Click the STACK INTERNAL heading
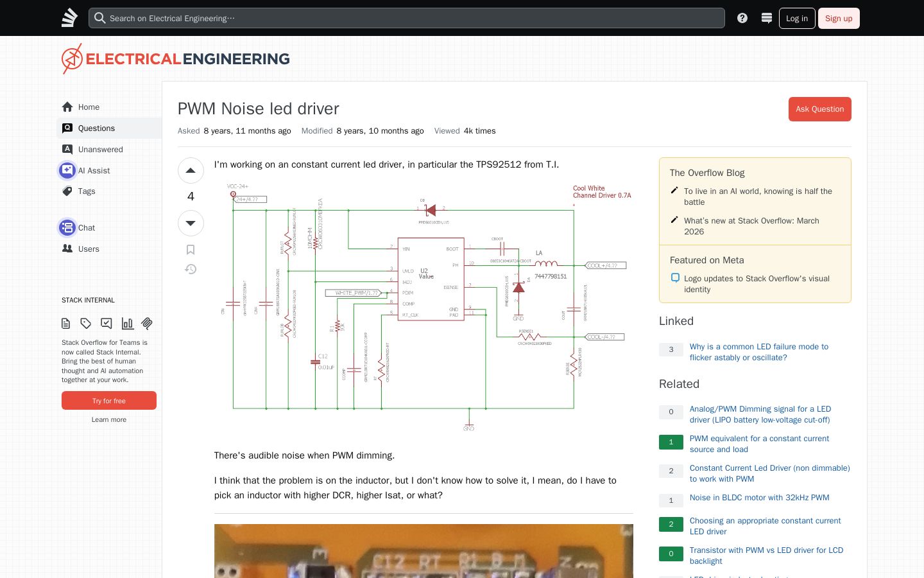The height and width of the screenshot is (578, 924). (x=88, y=300)
